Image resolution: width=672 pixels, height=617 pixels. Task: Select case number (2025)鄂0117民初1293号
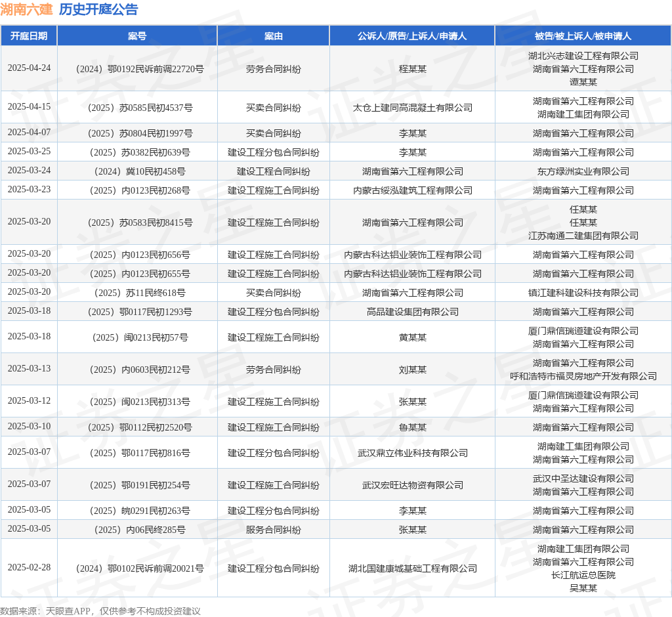point(140,312)
